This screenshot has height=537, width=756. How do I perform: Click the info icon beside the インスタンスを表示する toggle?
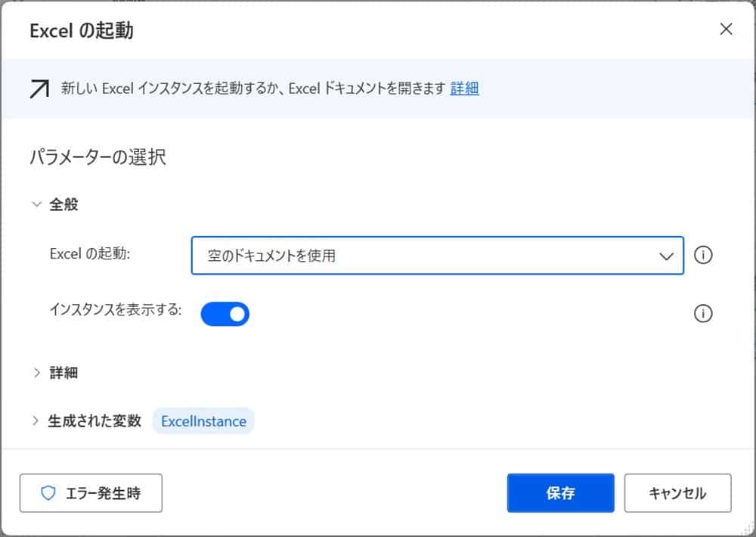(703, 314)
